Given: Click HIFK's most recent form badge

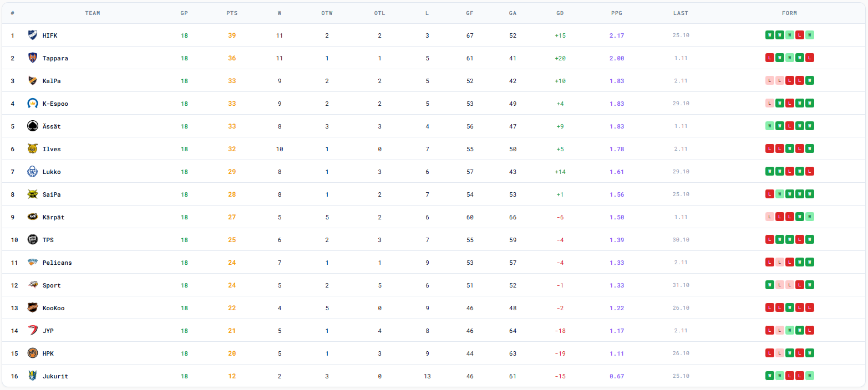Looking at the screenshot, I should [809, 35].
